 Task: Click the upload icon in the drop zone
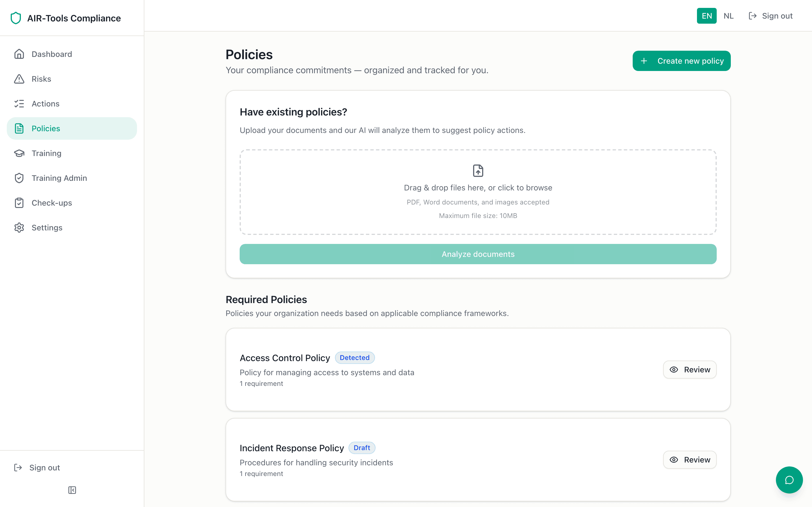[478, 171]
